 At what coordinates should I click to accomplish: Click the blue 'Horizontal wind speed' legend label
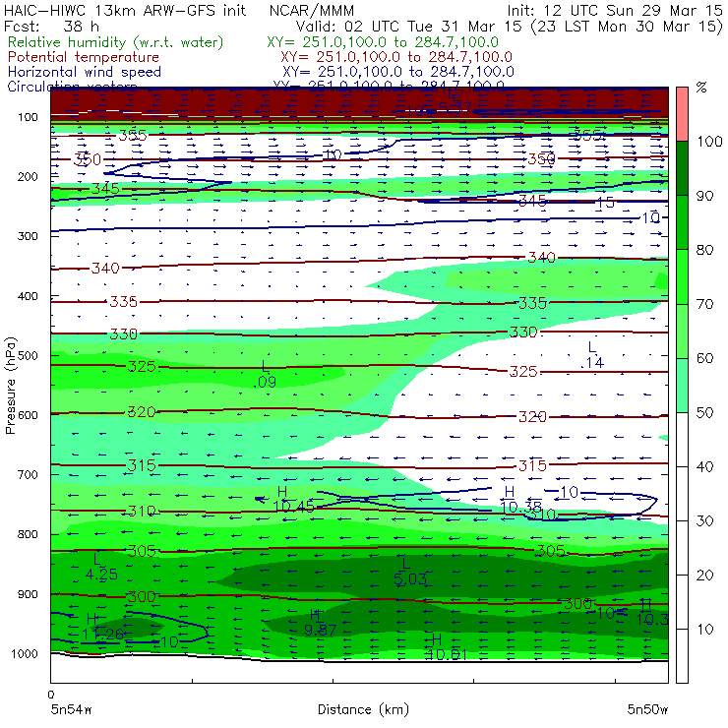pyautogui.click(x=85, y=72)
